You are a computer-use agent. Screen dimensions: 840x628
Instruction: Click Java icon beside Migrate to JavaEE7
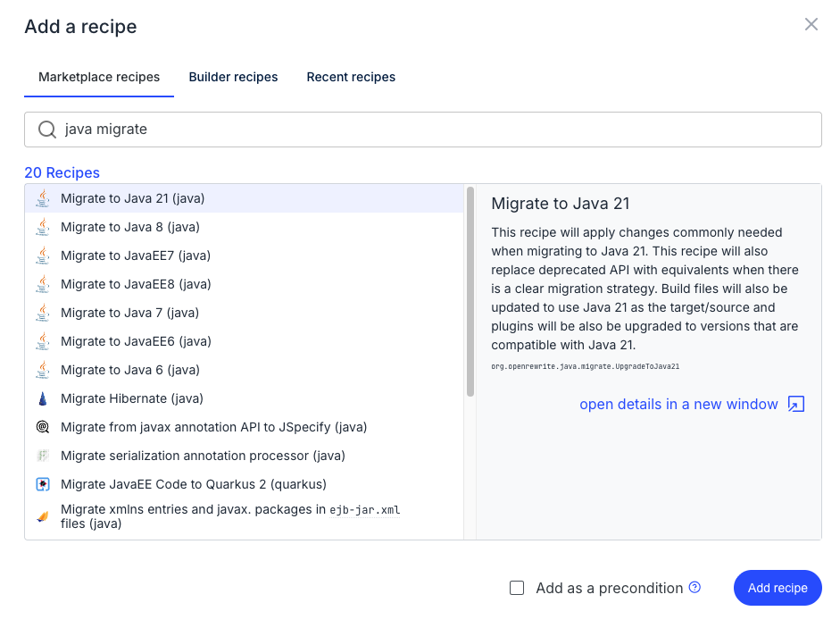point(43,255)
